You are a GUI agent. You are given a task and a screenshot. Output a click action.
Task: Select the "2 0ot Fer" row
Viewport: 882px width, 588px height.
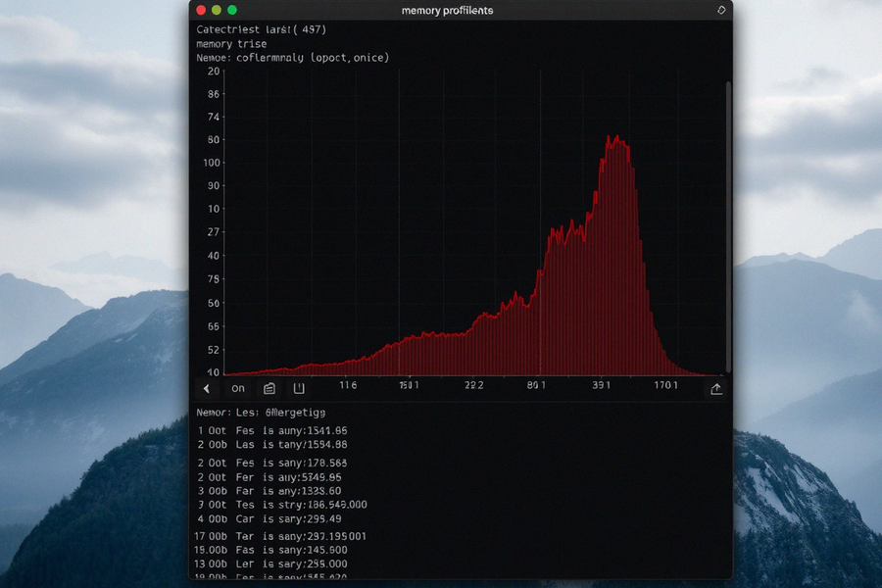point(269,477)
